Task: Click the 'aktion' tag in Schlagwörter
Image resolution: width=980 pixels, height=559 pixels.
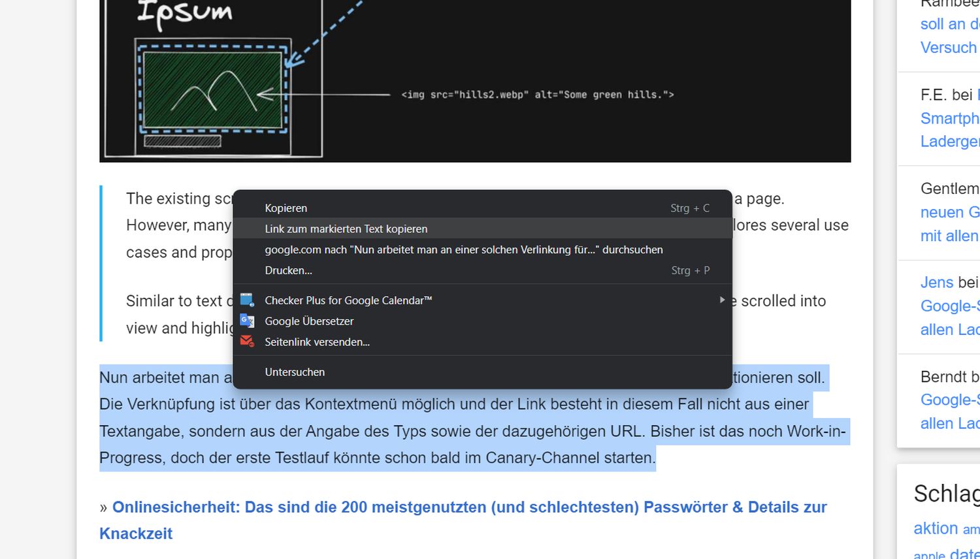Action: pos(935,528)
